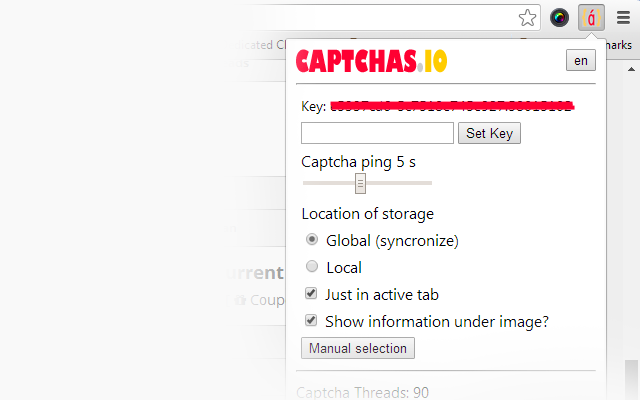Viewport: 640px width, 400px height.
Task: Click the bookmark star icon
Action: [x=527, y=18]
